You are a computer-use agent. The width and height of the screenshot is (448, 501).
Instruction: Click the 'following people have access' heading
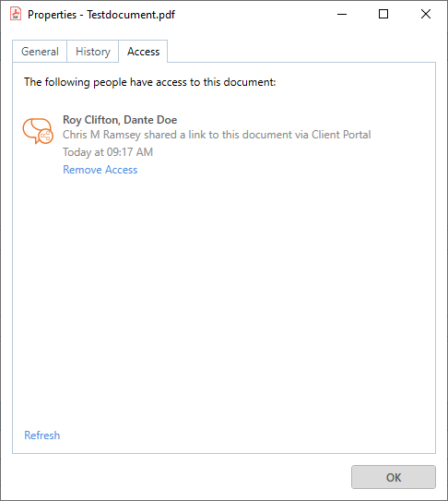coord(150,82)
